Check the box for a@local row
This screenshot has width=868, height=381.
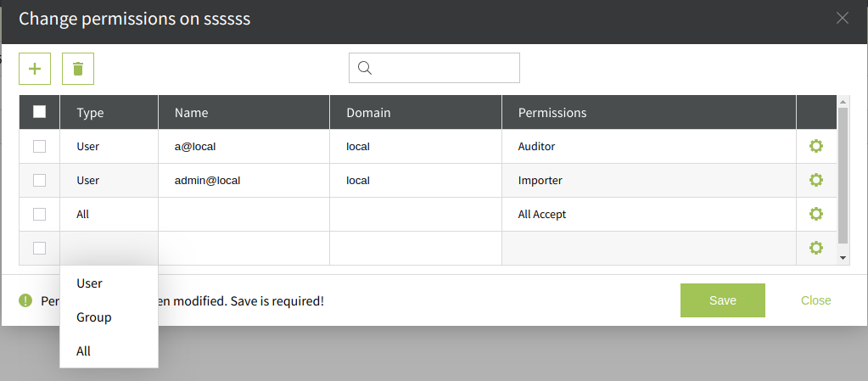pos(39,146)
